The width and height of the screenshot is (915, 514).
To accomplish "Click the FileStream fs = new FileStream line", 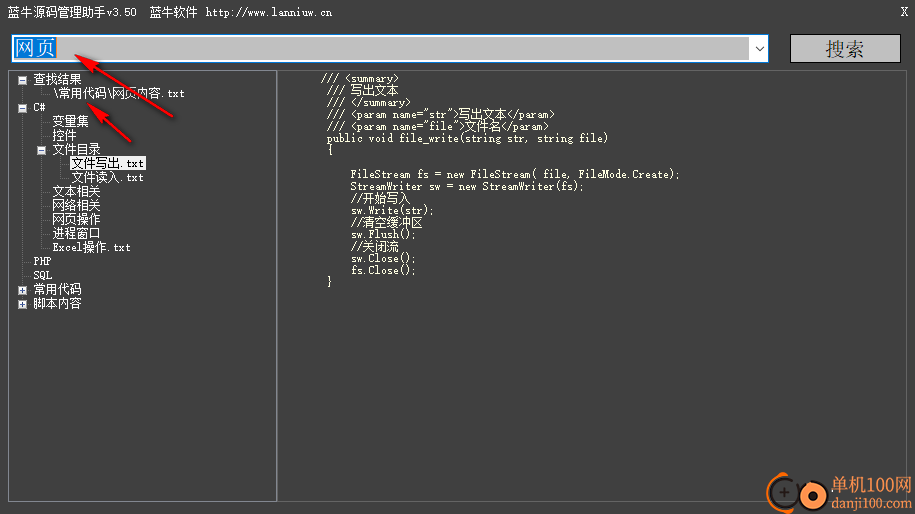I will click(515, 174).
